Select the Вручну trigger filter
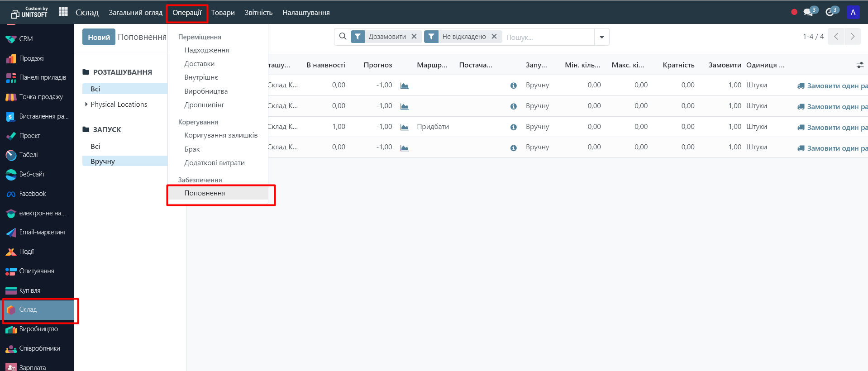The width and height of the screenshot is (868, 371). [103, 162]
